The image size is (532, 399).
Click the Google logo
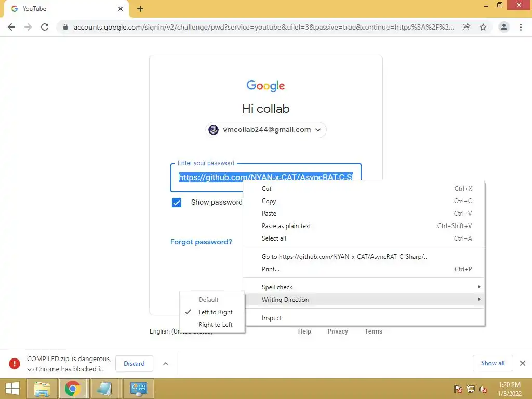pos(265,86)
